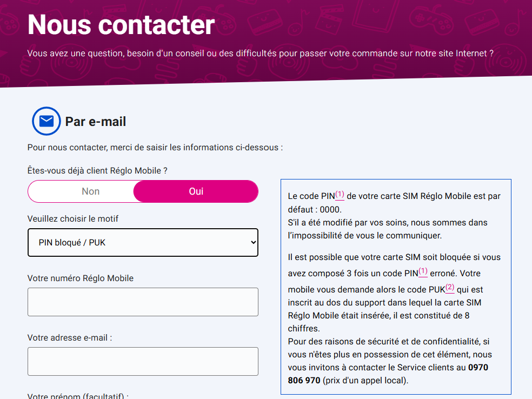Click the "Votre numéro Réglo Mobile" label

(x=81, y=278)
